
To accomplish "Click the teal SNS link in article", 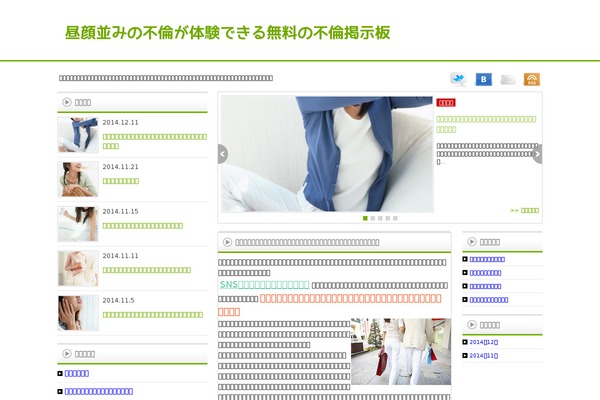I will pos(264,284).
